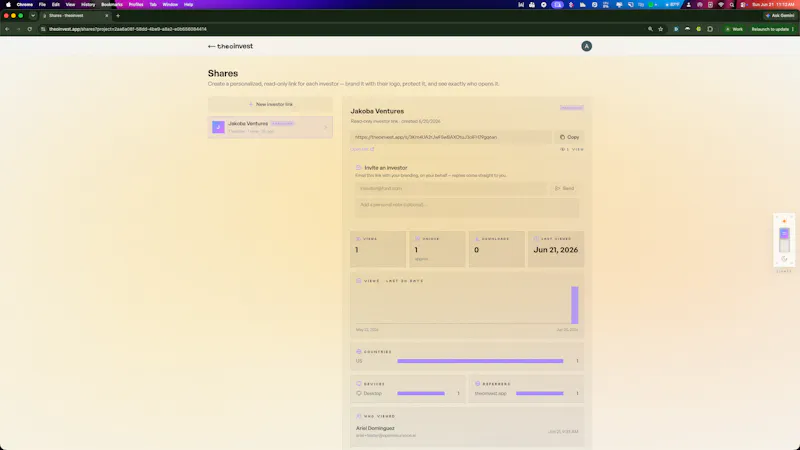The width and height of the screenshot is (800, 450).
Task: Click the address bar URL
Action: point(128,29)
